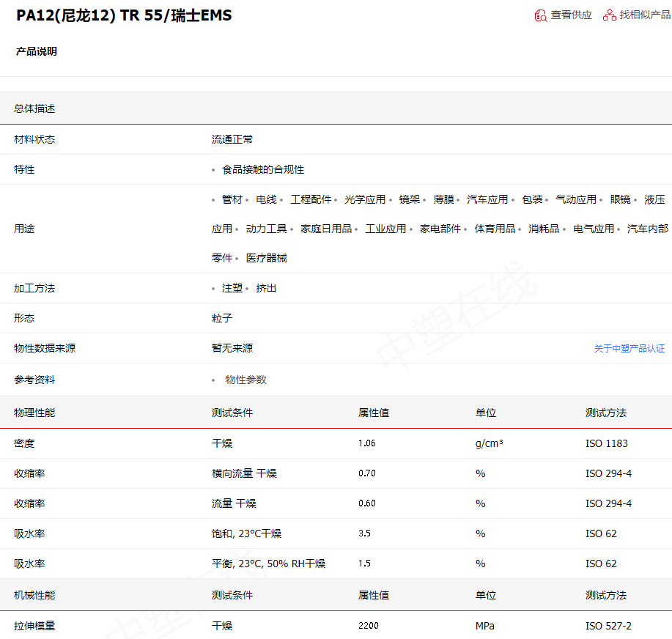Select the 体育用品 application tag
This screenshot has height=639, width=672.
(x=496, y=228)
